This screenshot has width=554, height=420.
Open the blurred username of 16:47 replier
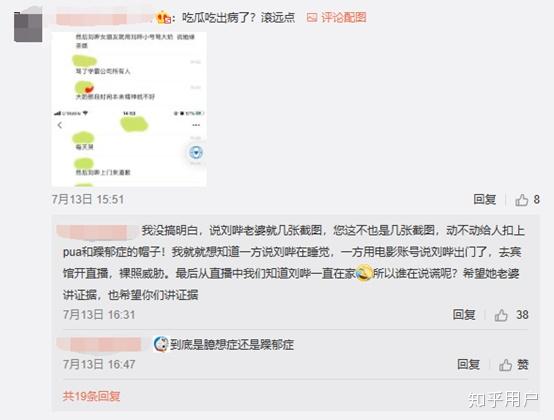coord(101,344)
